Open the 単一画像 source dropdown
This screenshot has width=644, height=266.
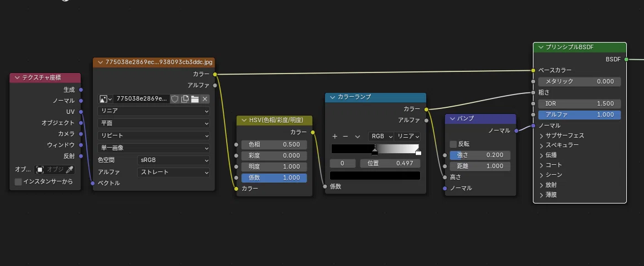[x=154, y=148]
